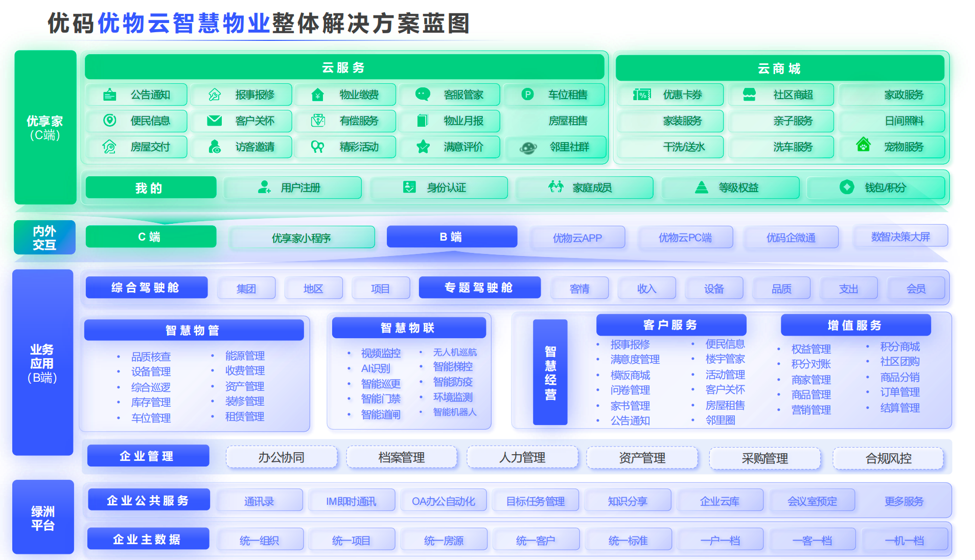Select the 用户注册 user icon
This screenshot has width=975, height=560.
[264, 187]
